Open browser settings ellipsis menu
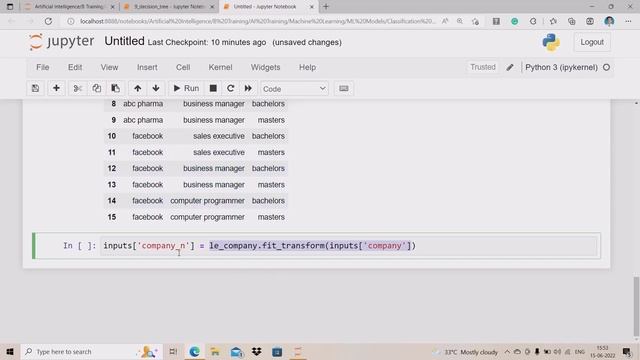Image resolution: width=640 pixels, height=360 pixels. (x=628, y=21)
